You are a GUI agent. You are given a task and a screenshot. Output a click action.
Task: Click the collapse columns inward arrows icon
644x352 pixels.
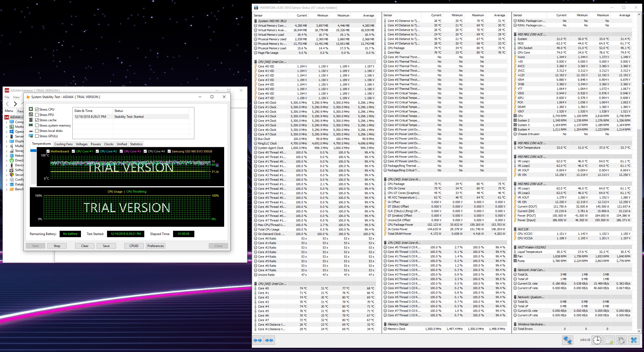coord(269,340)
